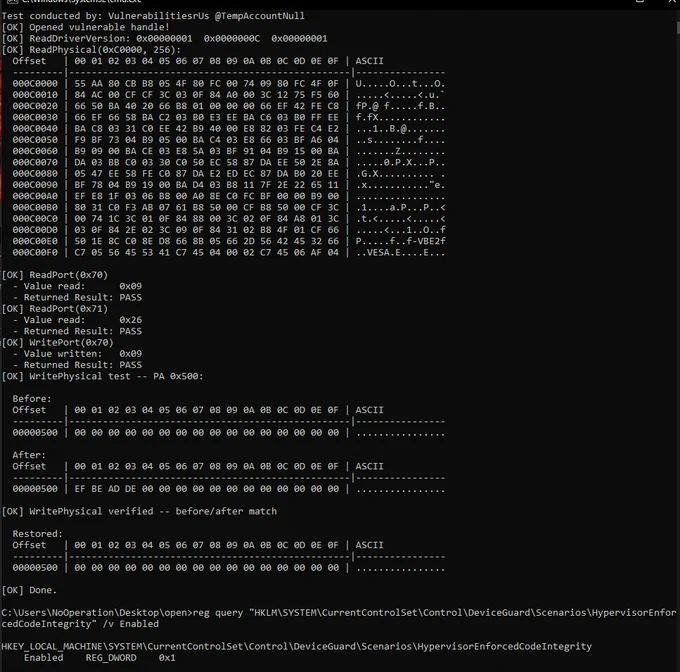This screenshot has width=680, height=672.
Task: Click the hex dump row 000C0020
Action: click(229, 106)
